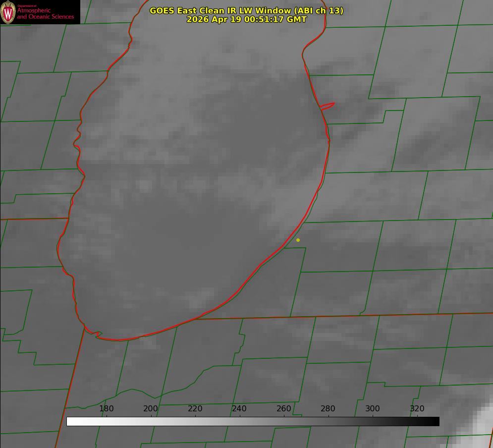
Task: Click the 320 tick label on the colorbar
Action: tap(417, 408)
